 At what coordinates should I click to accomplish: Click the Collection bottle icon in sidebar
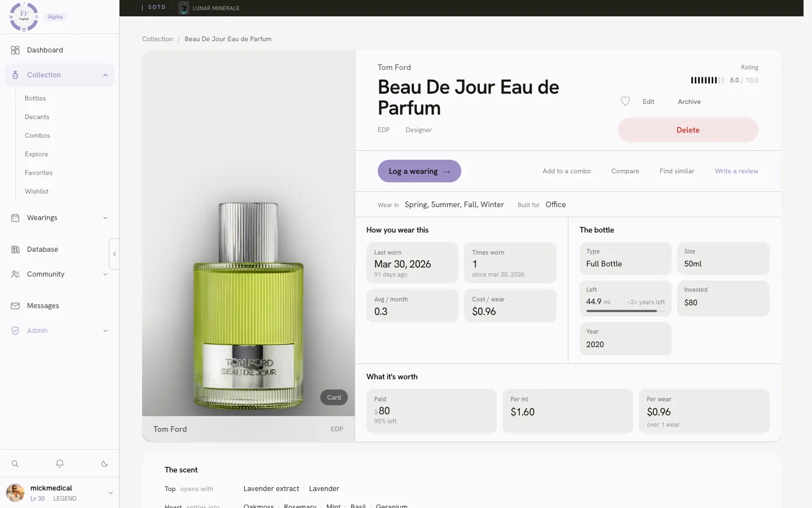tap(15, 75)
